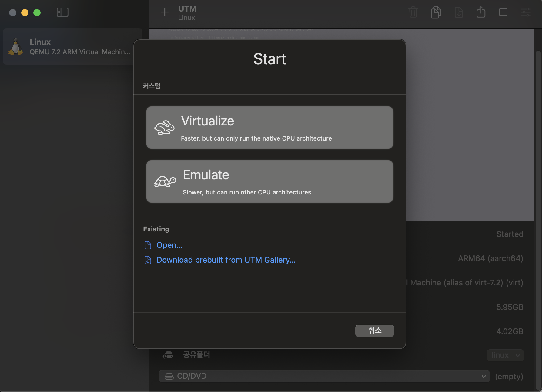The height and width of the screenshot is (392, 542).
Task: Open the CD/DVD drive dropdown
Action: (324, 376)
